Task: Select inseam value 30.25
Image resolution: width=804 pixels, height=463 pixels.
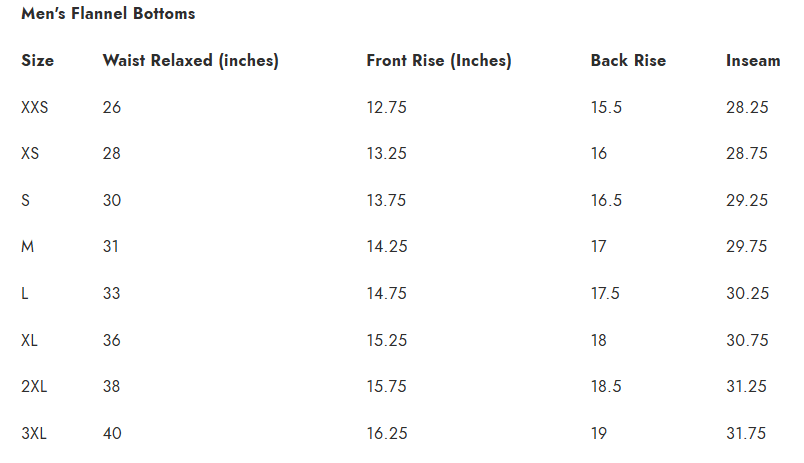Action: pos(747,294)
